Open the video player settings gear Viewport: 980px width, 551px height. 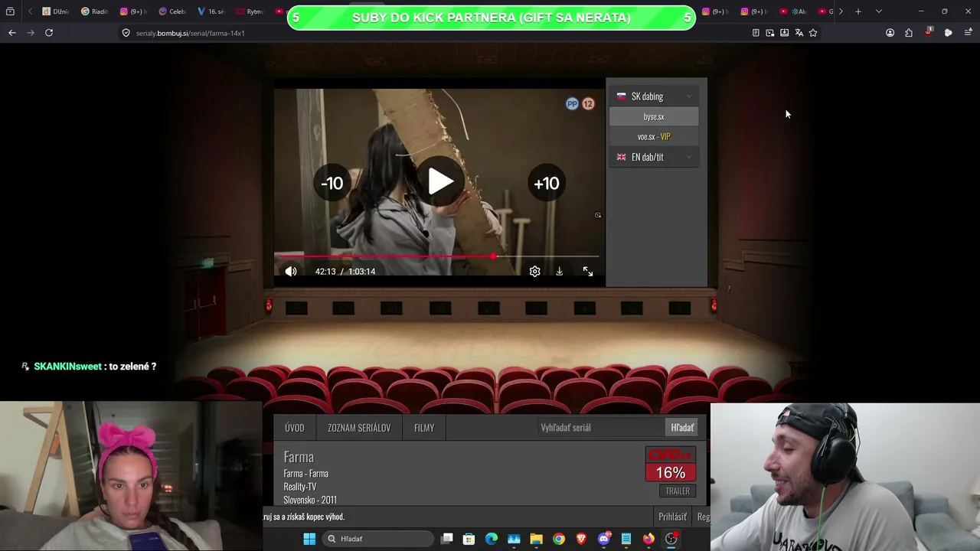534,272
